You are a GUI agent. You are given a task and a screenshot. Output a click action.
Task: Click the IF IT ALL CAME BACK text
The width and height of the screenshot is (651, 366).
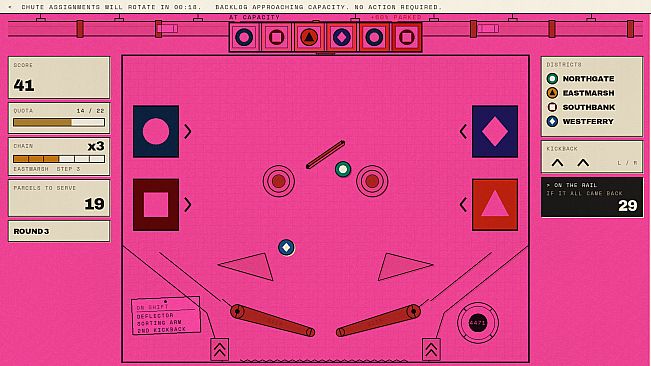pyautogui.click(x=584, y=193)
